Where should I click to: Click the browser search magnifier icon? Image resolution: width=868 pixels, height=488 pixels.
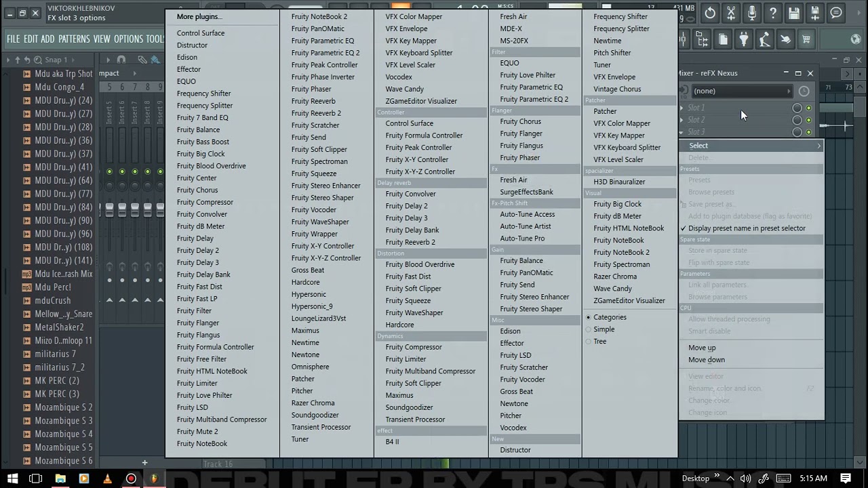pos(38,60)
